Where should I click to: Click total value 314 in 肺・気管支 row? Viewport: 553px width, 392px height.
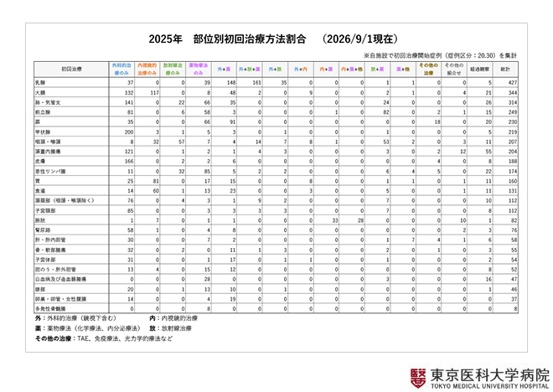(513, 102)
